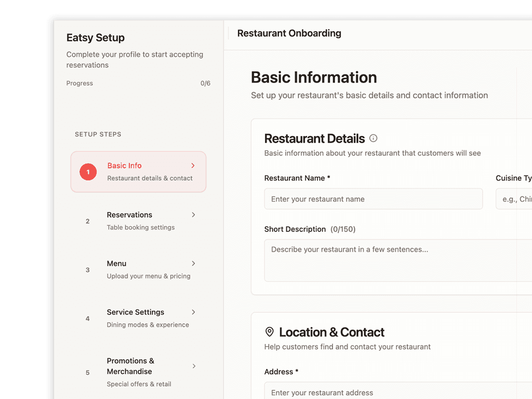Image resolution: width=532 pixels, height=399 pixels.
Task: Click the Upload your menu & pricing subtitle
Action: pyautogui.click(x=149, y=276)
